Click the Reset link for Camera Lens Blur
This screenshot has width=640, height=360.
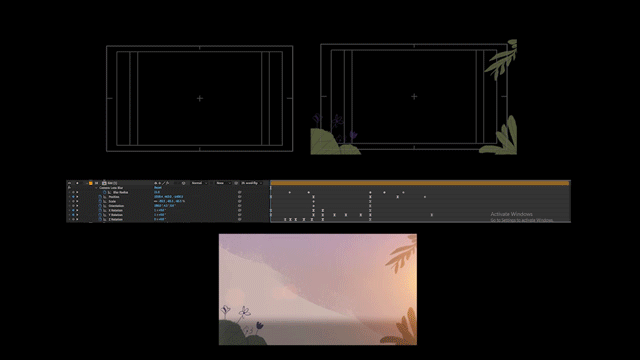(x=158, y=188)
